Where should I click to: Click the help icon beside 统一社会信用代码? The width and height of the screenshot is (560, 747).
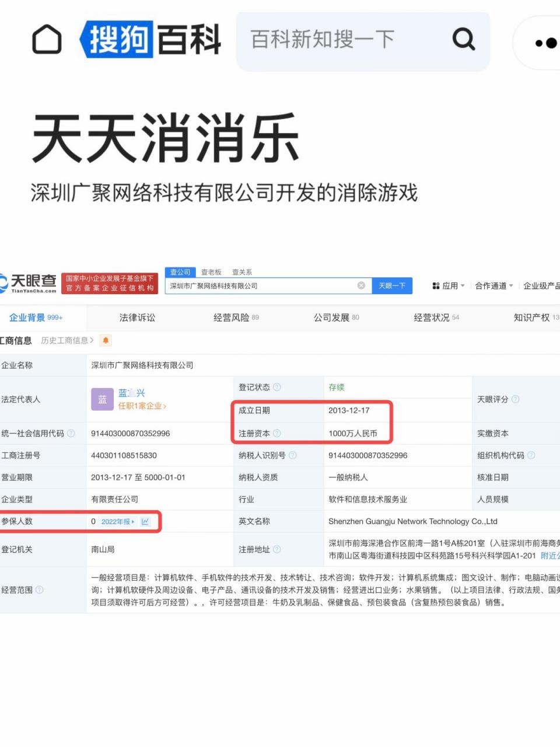click(71, 433)
